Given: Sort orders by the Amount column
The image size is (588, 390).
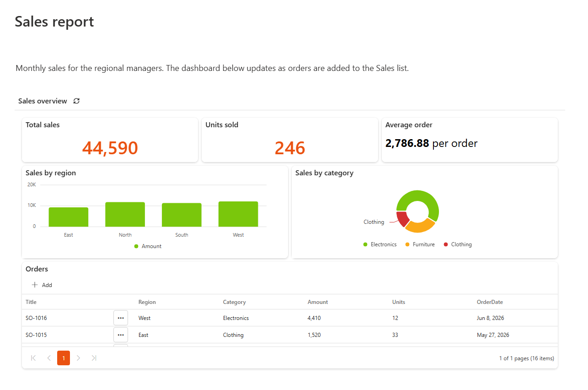Looking at the screenshot, I should (318, 302).
